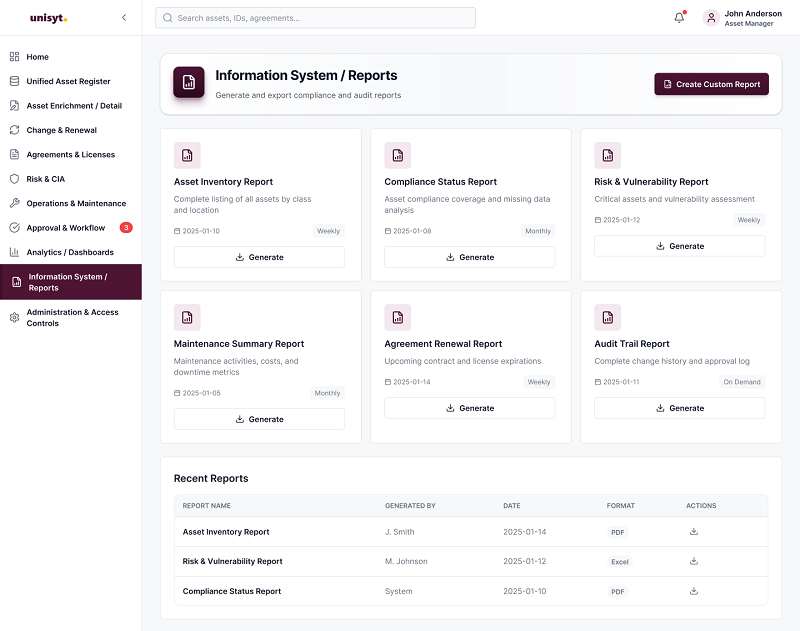
Task: Click the Audit Trail Report card icon
Action: click(608, 317)
